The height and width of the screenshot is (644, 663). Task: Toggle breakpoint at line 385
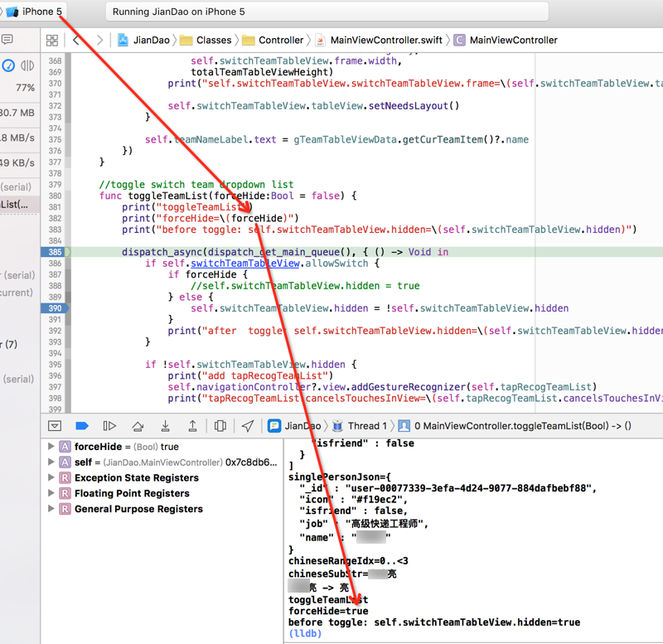click(55, 252)
